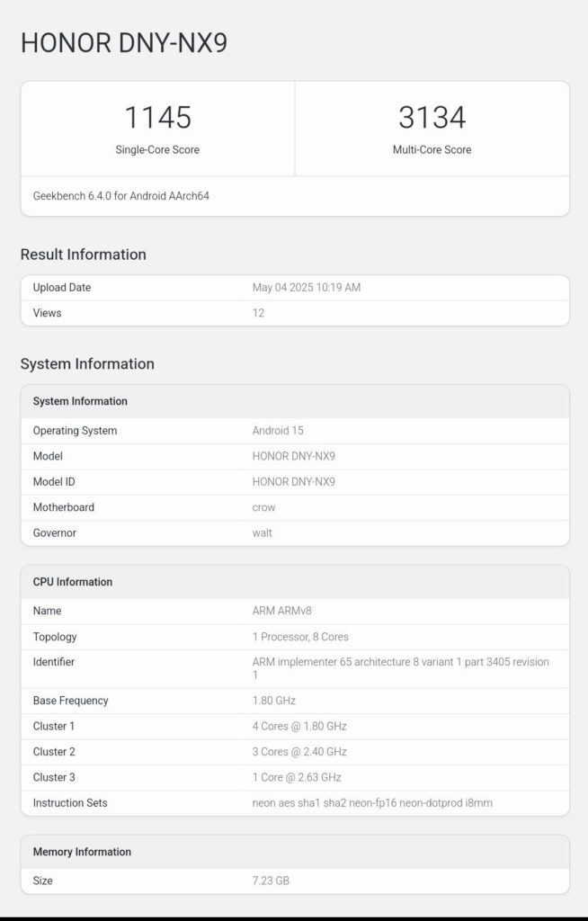588x921 pixels.
Task: Click the 3 Cores @ 2.40 GHz value
Action: click(x=299, y=752)
